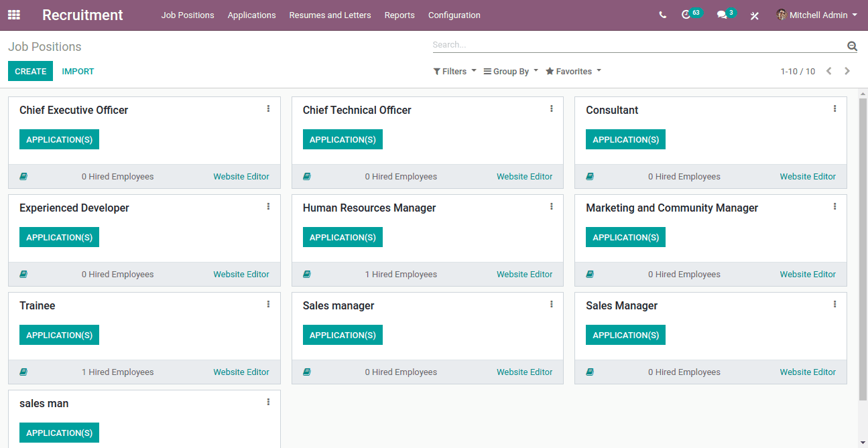Expand the Group By dropdown
The image size is (868, 448).
511,71
